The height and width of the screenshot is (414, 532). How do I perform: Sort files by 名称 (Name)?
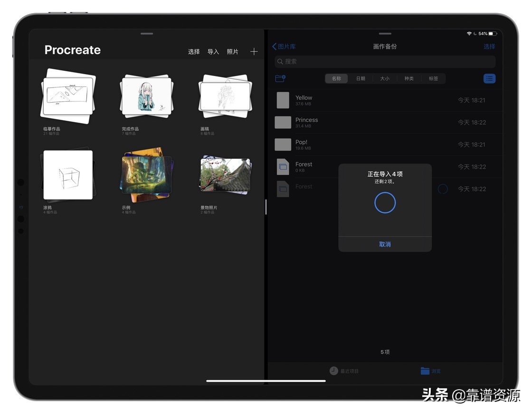336,78
